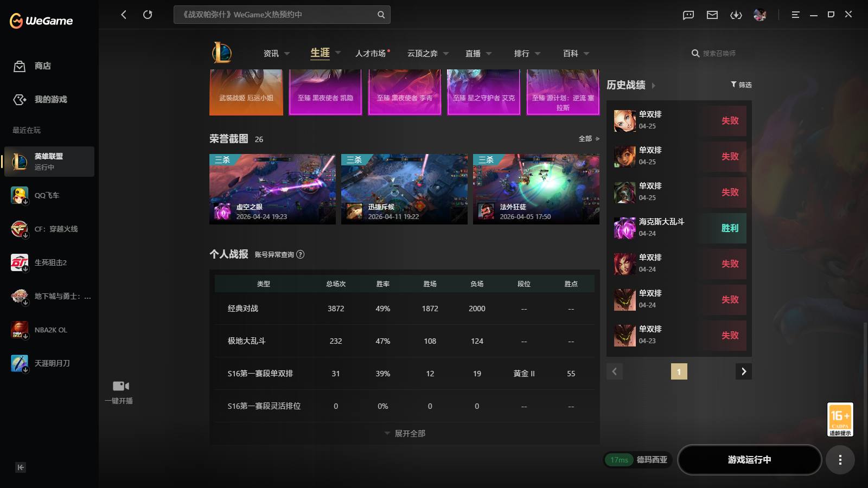The height and width of the screenshot is (488, 868).
Task: Switch to the 生涯 tab
Action: click(320, 53)
